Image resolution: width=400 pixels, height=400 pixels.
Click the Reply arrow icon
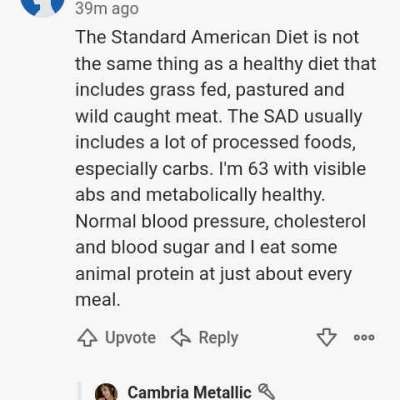[181, 337]
